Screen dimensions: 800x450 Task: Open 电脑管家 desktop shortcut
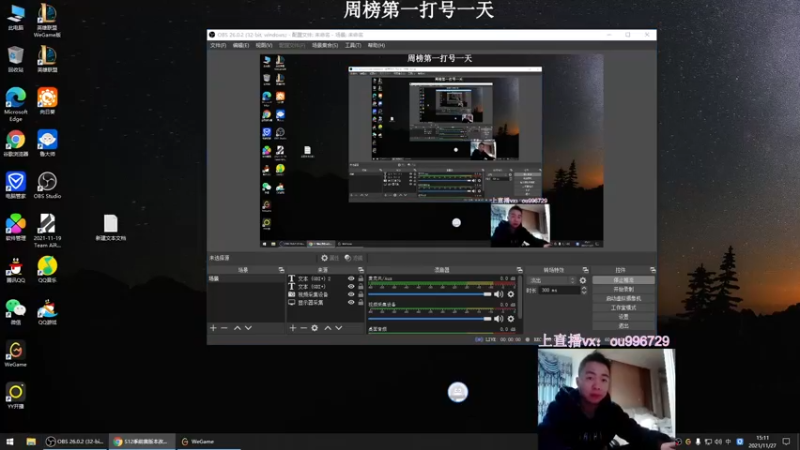15,186
